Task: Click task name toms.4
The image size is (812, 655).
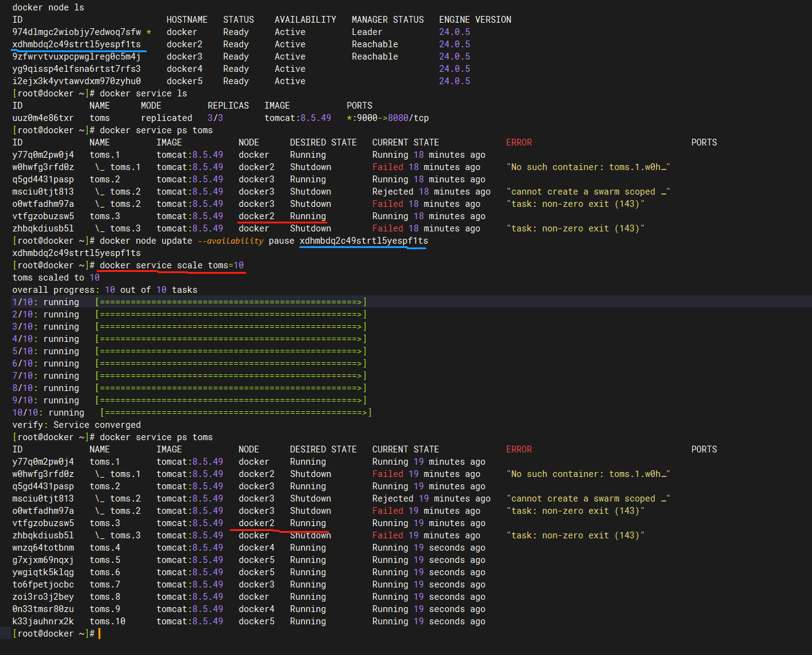Action: 105,548
